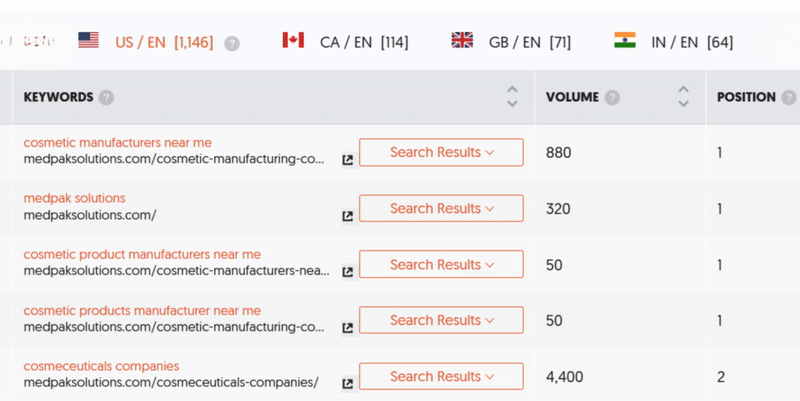Sort table by Volume column arrows
Image resolution: width=800 pixels, height=401 pixels.
coord(683,97)
